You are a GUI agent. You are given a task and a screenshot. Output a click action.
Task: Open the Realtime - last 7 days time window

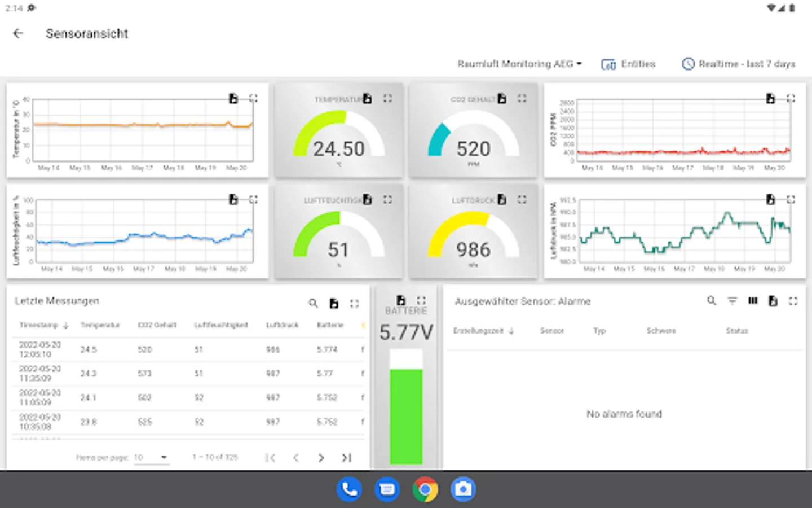(738, 64)
